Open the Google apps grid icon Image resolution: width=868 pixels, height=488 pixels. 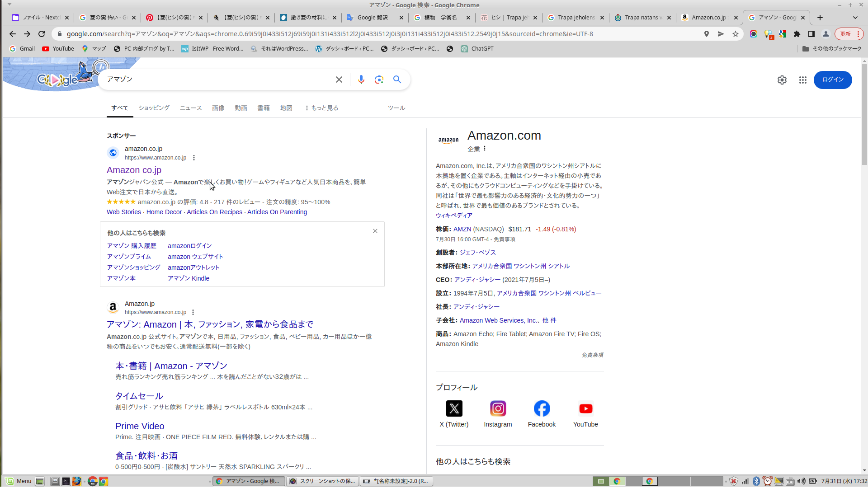[x=802, y=80]
